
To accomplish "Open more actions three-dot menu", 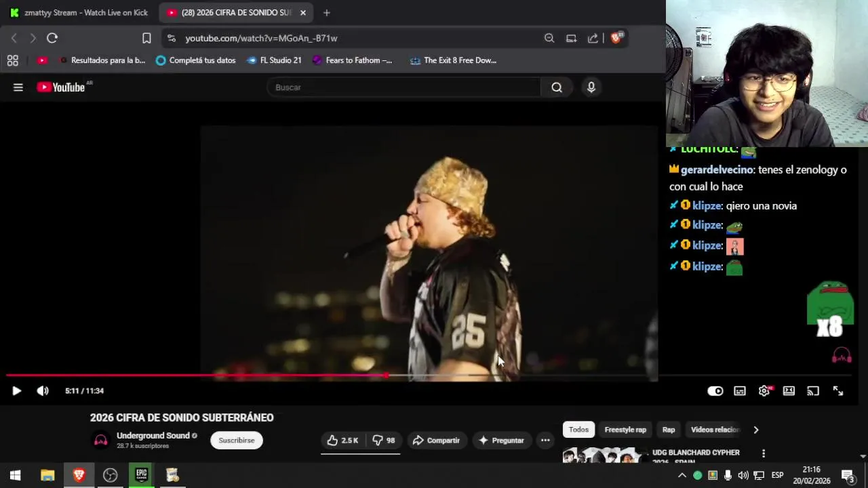I will (x=545, y=440).
